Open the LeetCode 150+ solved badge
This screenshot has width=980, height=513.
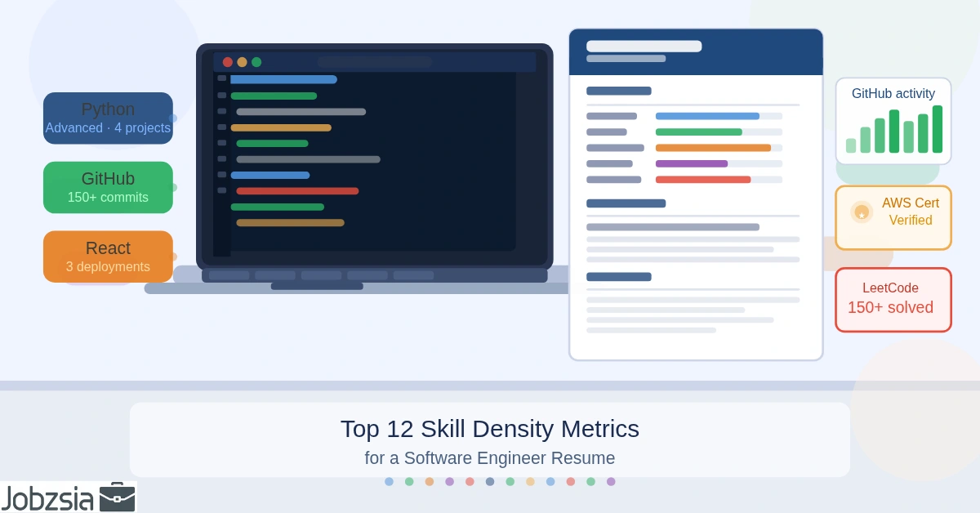tap(893, 300)
